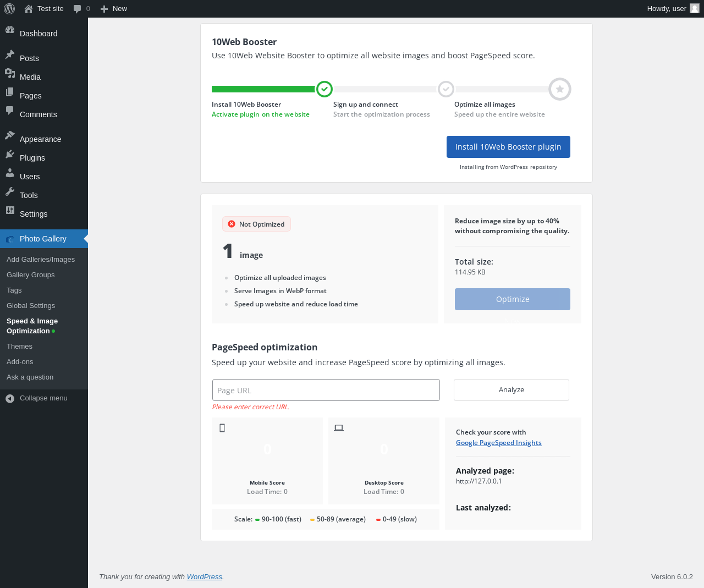Open Themes submenu item
Image resolution: width=704 pixels, height=588 pixels.
(x=19, y=347)
